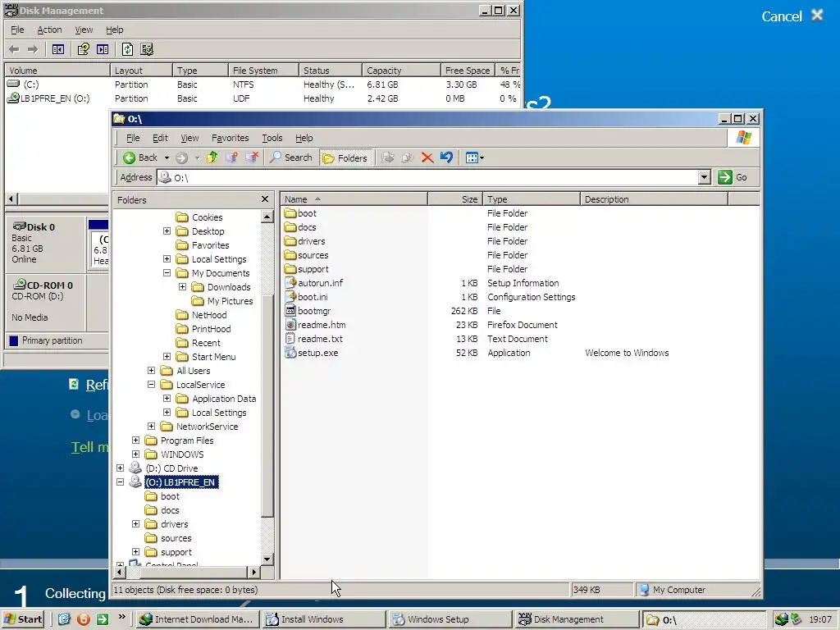Expand the (D:) CD Drive node
840x630 pixels.
point(120,468)
